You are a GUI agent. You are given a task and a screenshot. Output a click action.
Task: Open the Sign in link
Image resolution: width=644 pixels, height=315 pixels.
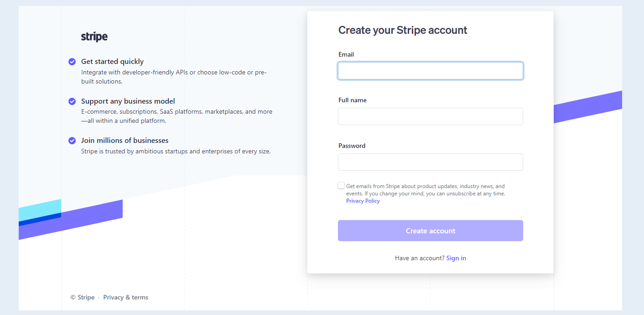pos(456,258)
